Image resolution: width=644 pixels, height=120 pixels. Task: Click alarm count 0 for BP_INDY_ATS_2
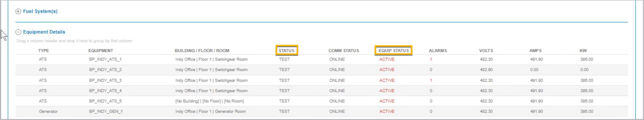coord(431,70)
